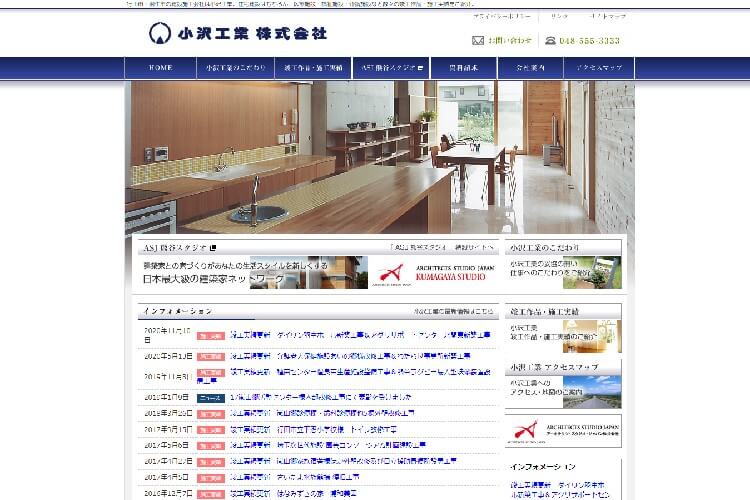Image resolution: width=750 pixels, height=500 pixels.
Task: Click the envelope icon beside お問い合わせ
Action: pyautogui.click(x=478, y=41)
